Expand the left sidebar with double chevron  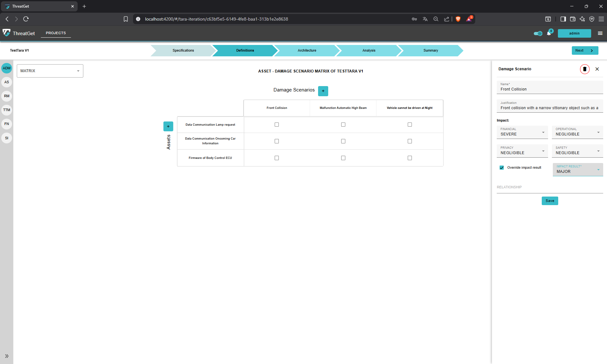coord(7,356)
